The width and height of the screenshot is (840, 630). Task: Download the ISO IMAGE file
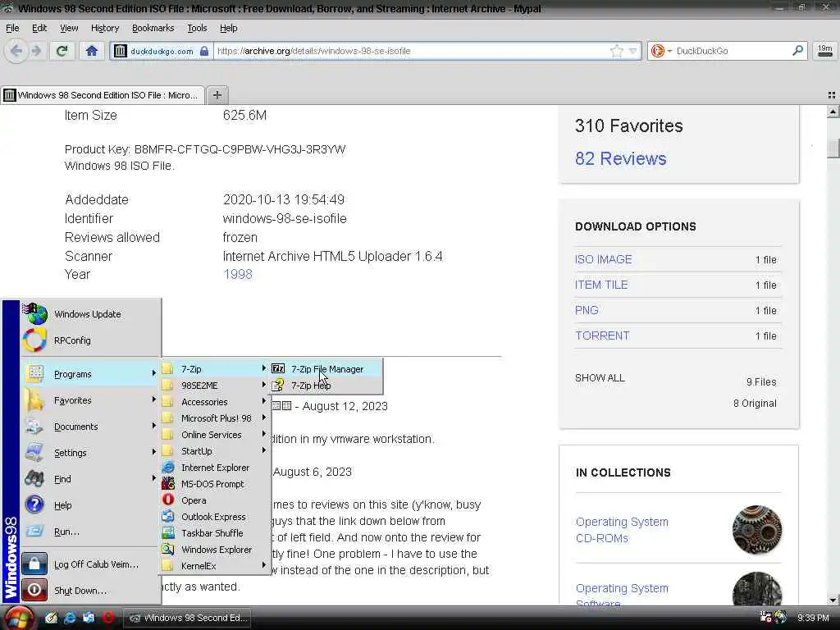click(x=603, y=259)
